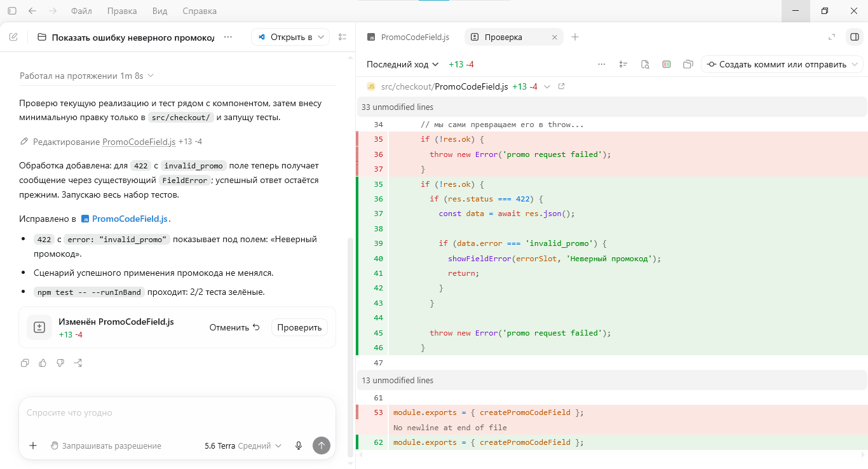Close the Проверка tab
Image resolution: width=868 pixels, height=469 pixels.
[x=554, y=37]
